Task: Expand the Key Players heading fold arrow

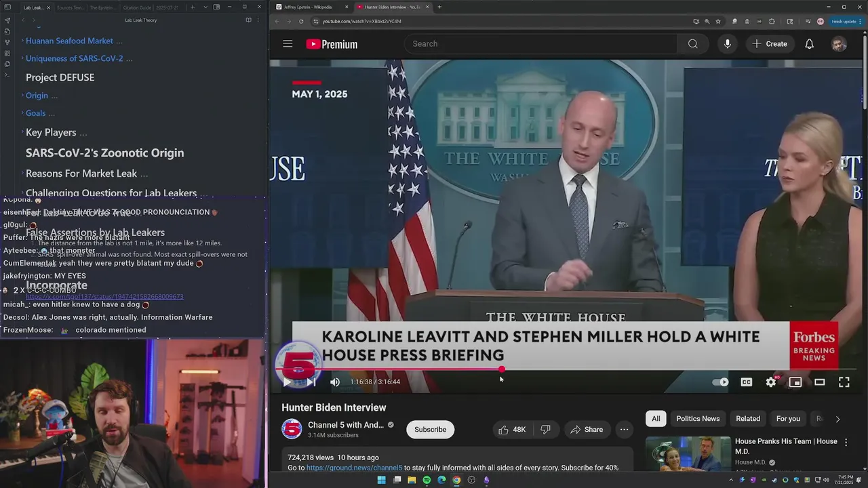Action: point(22,132)
